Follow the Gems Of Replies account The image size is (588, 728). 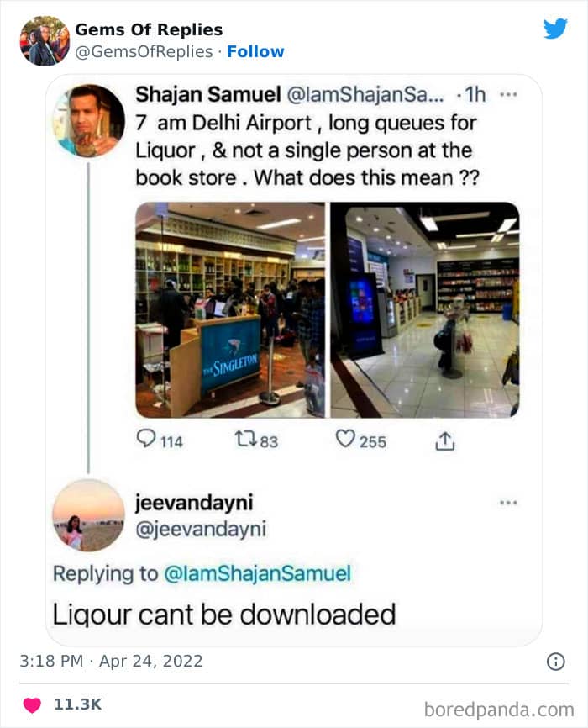255,51
